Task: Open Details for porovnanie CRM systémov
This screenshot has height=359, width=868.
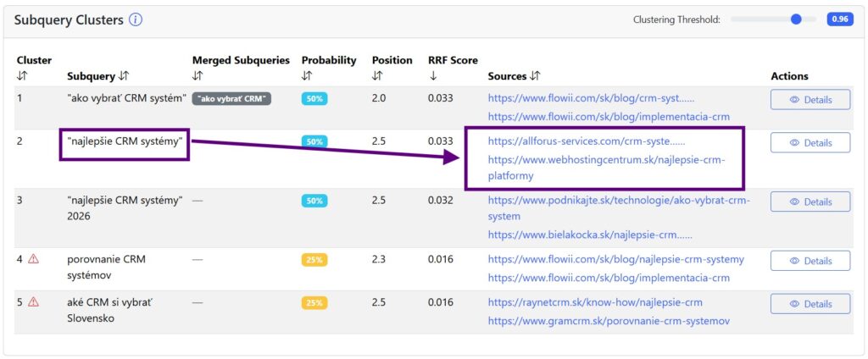Action: point(810,261)
